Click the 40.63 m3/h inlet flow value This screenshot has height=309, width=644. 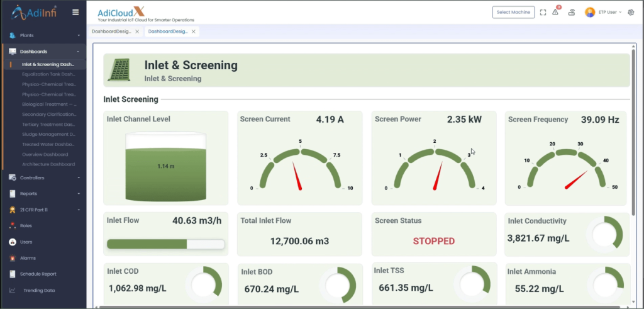[197, 221]
